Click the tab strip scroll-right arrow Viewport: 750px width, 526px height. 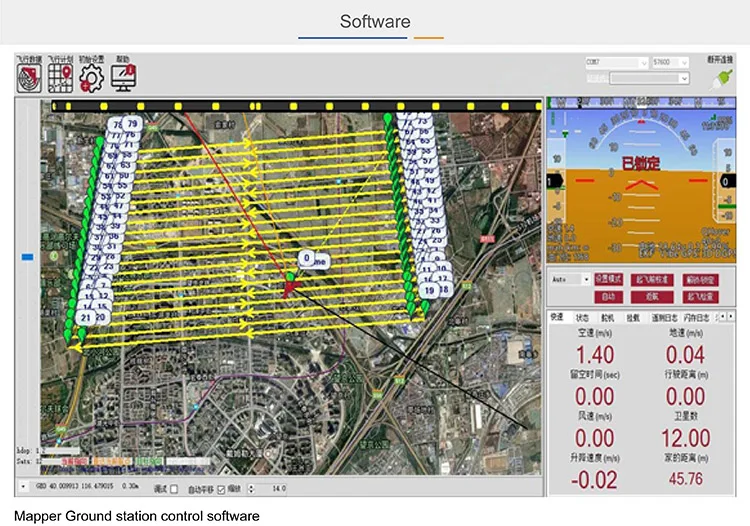coord(730,317)
